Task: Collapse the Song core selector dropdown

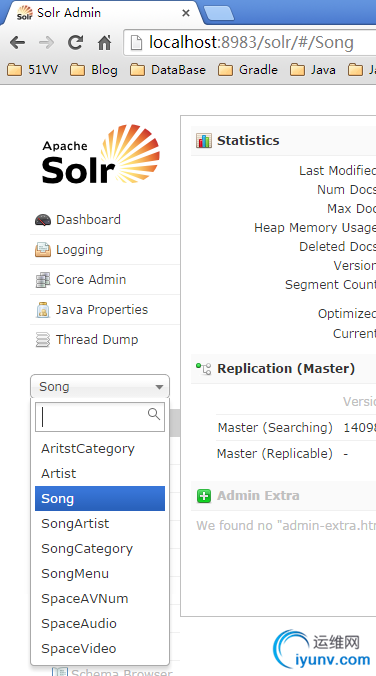Action: point(100,386)
